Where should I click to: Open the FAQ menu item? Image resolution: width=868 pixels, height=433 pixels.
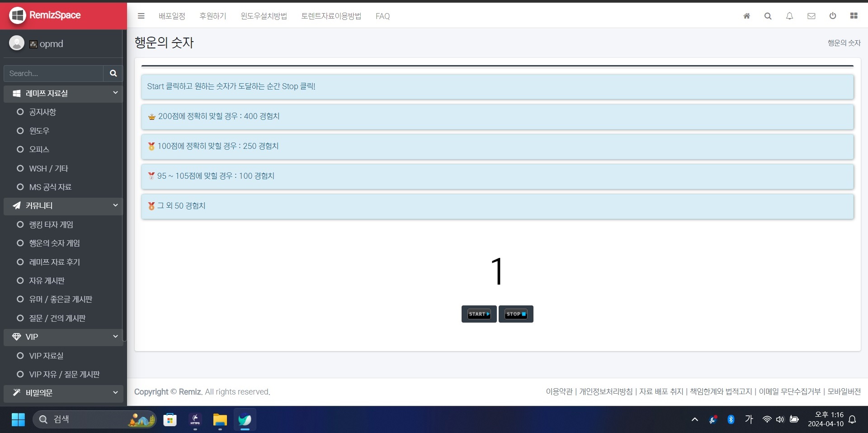pos(382,16)
